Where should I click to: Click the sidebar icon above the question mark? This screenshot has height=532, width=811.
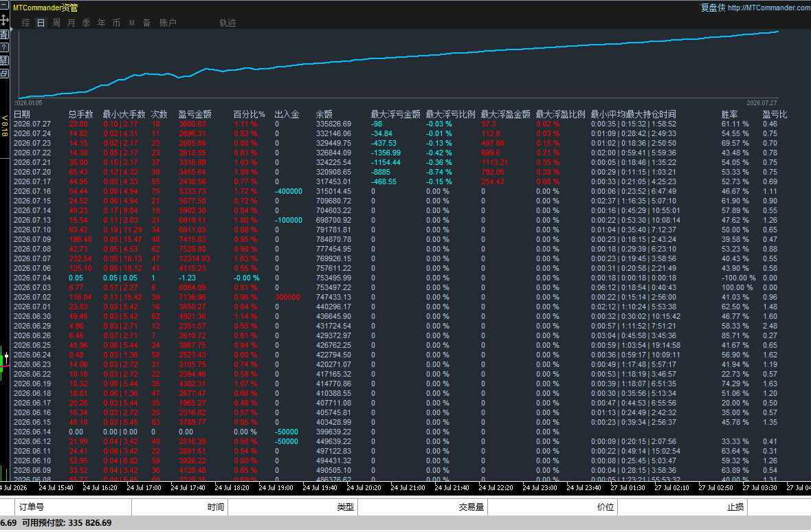[x=4, y=34]
